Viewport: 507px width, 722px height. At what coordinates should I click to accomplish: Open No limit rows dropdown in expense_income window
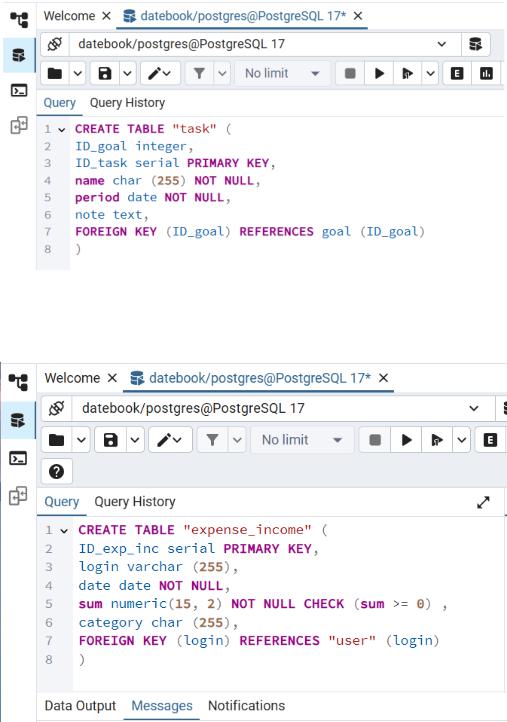302,440
